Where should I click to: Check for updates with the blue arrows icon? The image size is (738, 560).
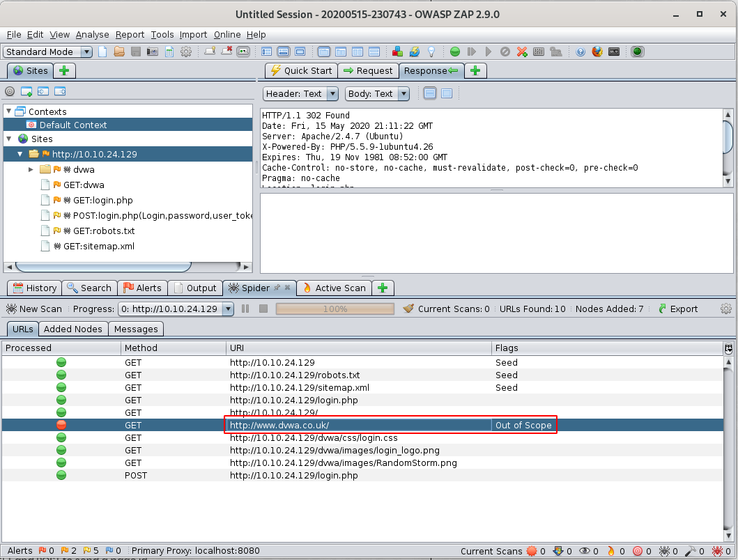click(x=413, y=51)
